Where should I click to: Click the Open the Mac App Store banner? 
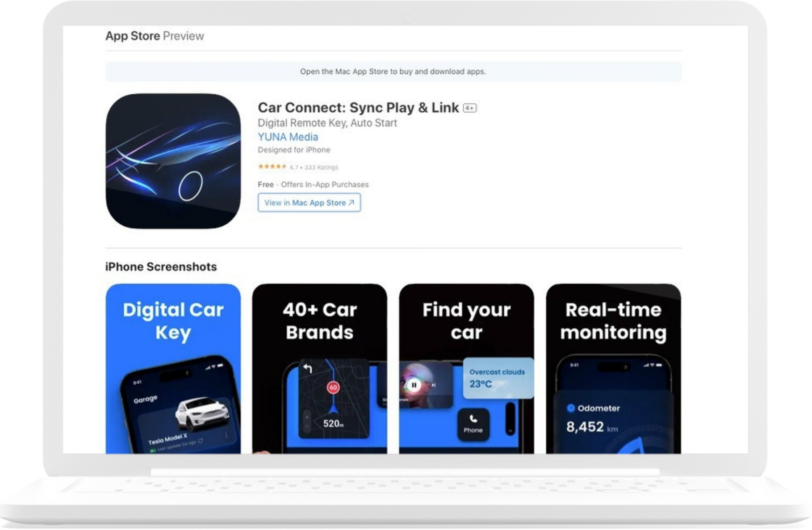tap(393, 72)
